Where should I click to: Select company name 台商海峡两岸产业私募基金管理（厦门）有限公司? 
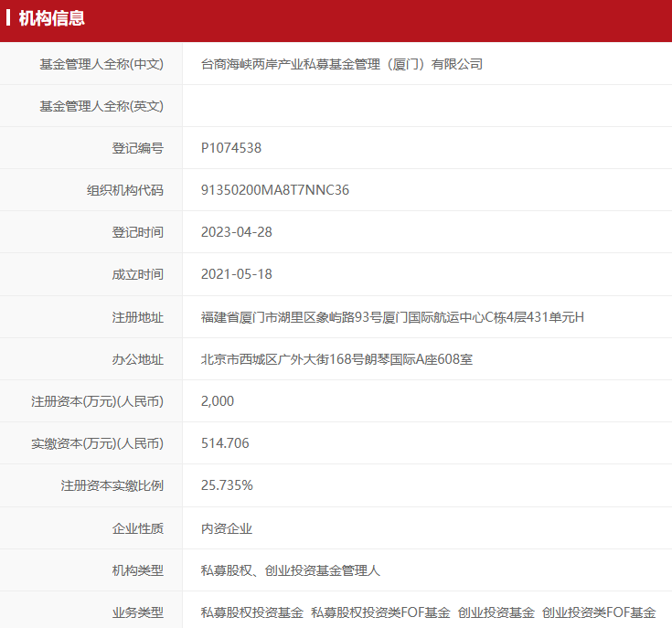(342, 64)
